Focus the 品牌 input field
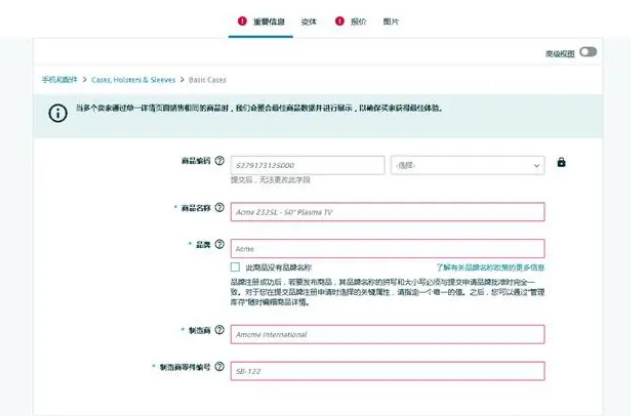631x416 pixels. tap(388, 249)
